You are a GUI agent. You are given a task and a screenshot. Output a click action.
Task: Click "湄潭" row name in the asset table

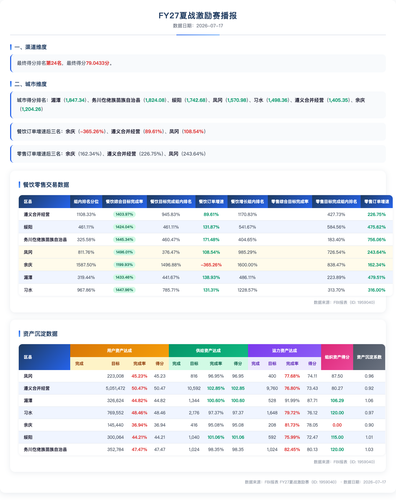28,400
